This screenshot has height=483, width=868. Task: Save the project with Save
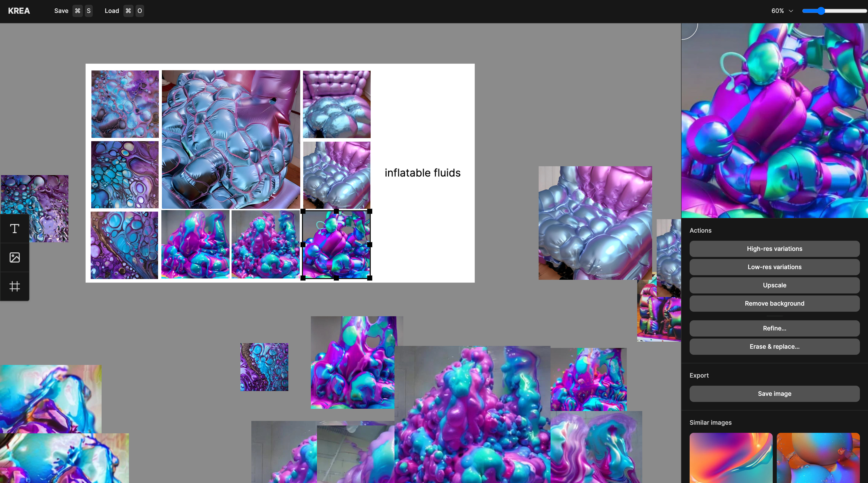(73, 11)
